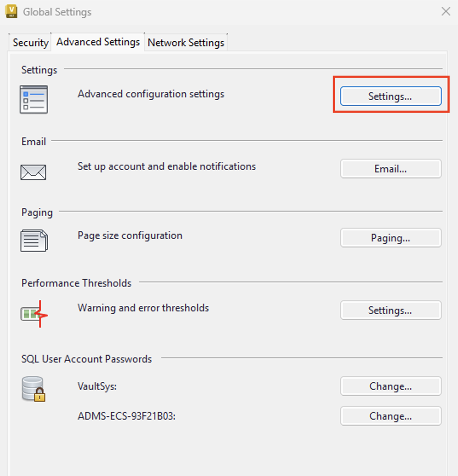Click 'Set up account and enable notifications' text
The height and width of the screenshot is (476, 458).
pyautogui.click(x=167, y=166)
